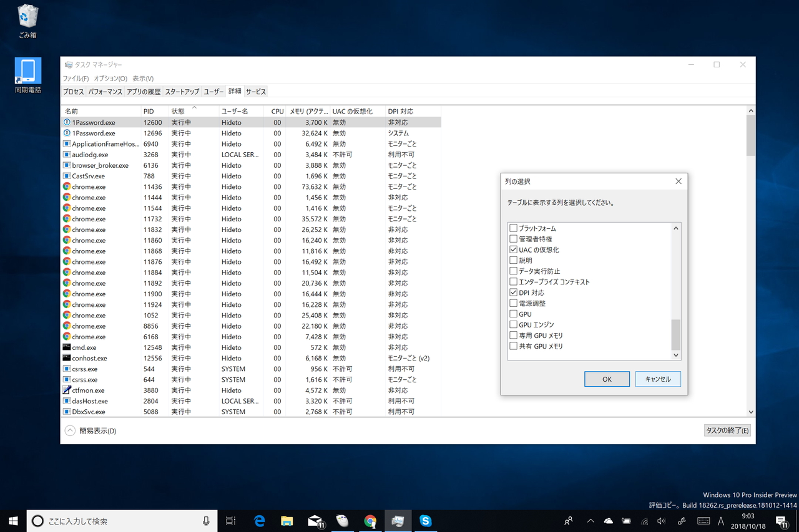The height and width of the screenshot is (532, 799).
Task: Open the Action Center notification icon
Action: 782,521
